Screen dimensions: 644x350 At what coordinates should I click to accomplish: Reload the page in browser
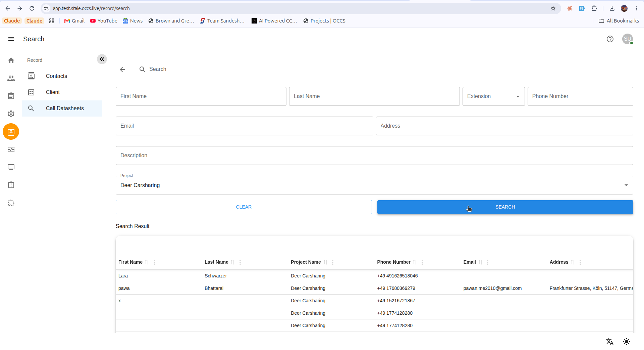(x=32, y=8)
